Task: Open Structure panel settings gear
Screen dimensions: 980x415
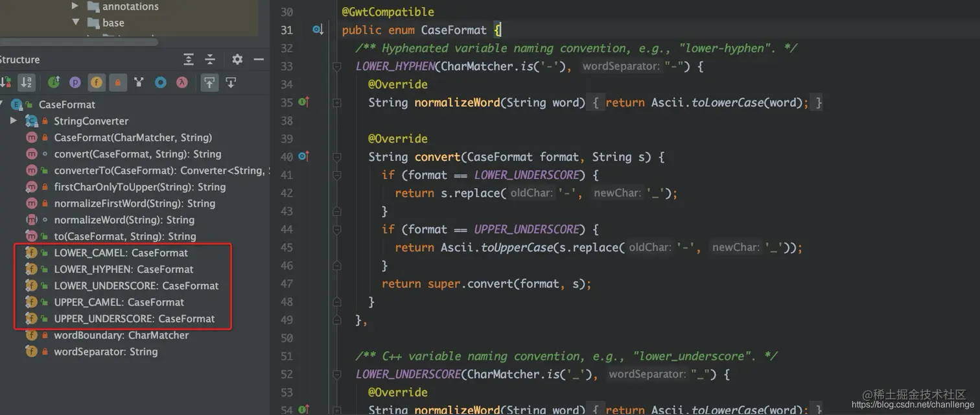Action: pos(237,60)
